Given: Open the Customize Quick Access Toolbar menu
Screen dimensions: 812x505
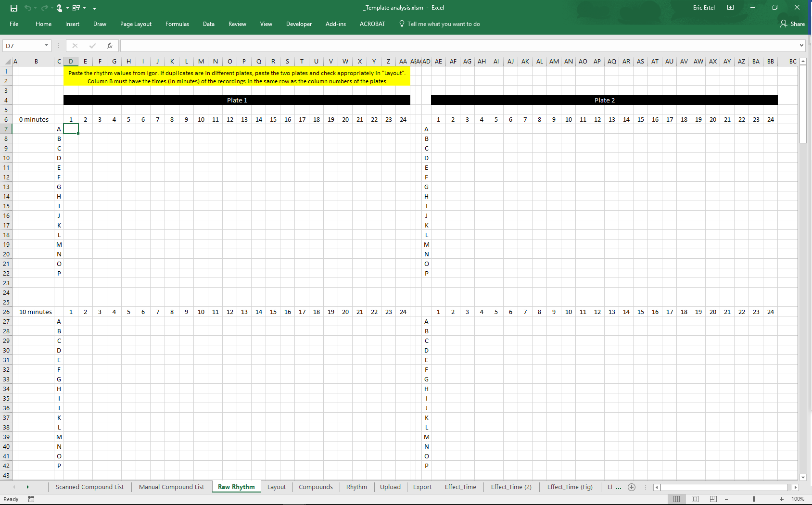Looking at the screenshot, I should [x=94, y=8].
